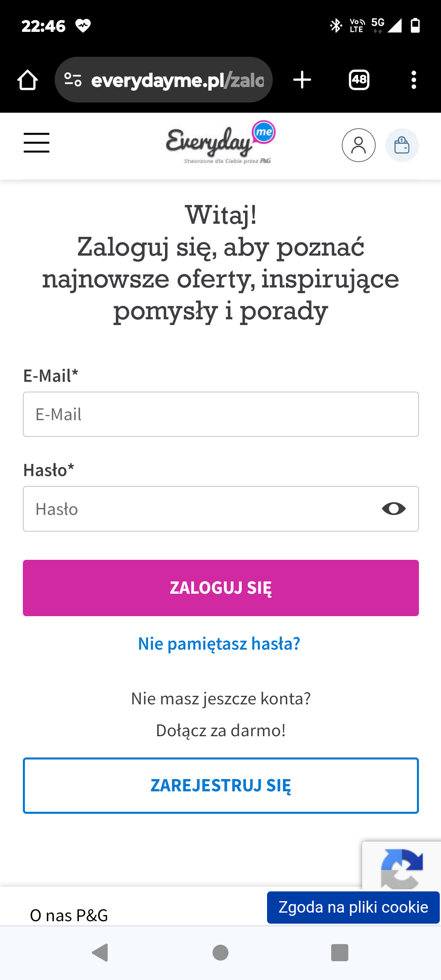Tap the Zgoda na pliki cookie button

pos(353,907)
